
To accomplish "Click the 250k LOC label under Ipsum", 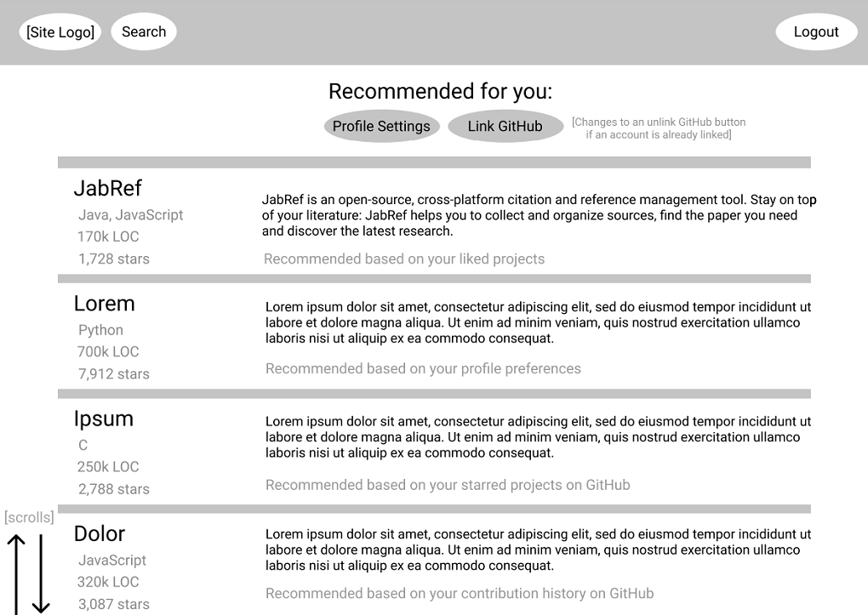I will click(108, 467).
